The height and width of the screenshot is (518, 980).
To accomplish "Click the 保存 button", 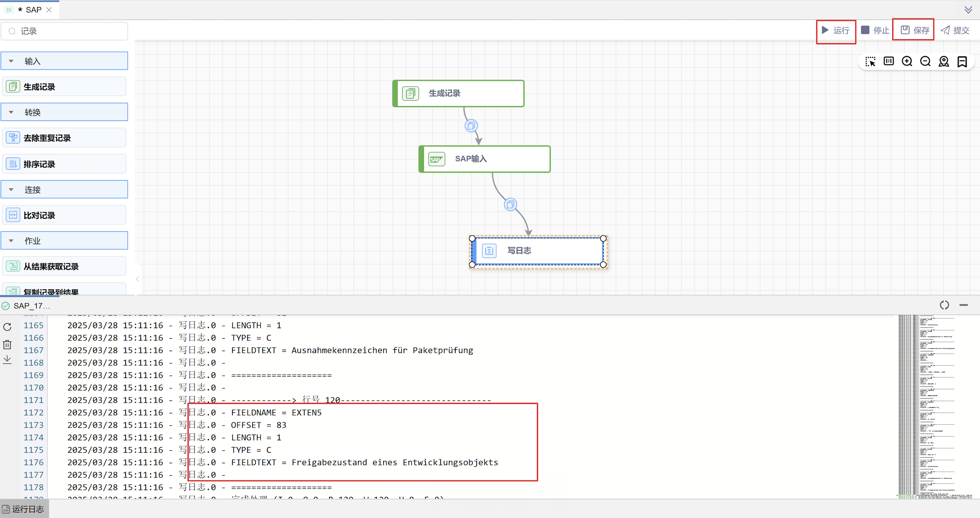I will pyautogui.click(x=914, y=30).
